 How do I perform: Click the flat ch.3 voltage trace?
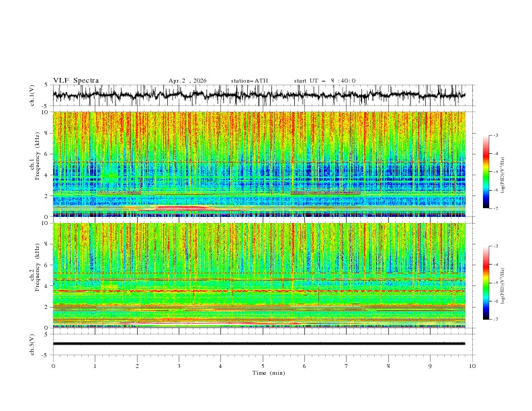[x=259, y=344]
